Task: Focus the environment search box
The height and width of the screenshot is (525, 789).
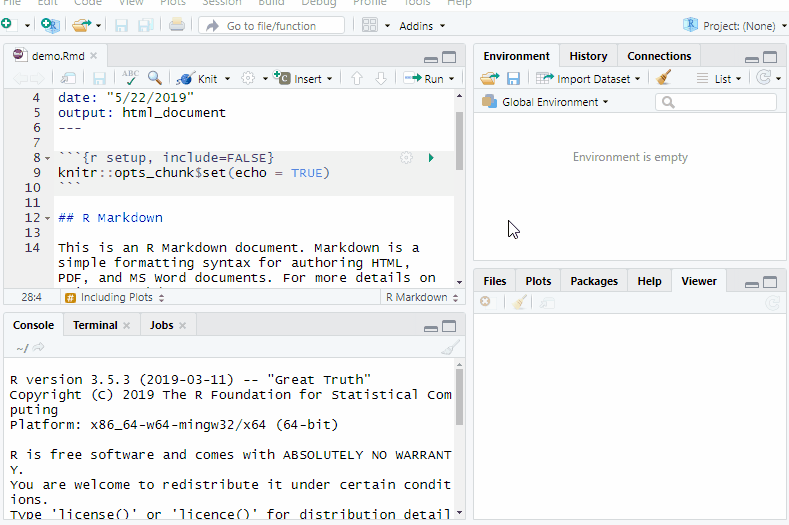Action: [716, 102]
